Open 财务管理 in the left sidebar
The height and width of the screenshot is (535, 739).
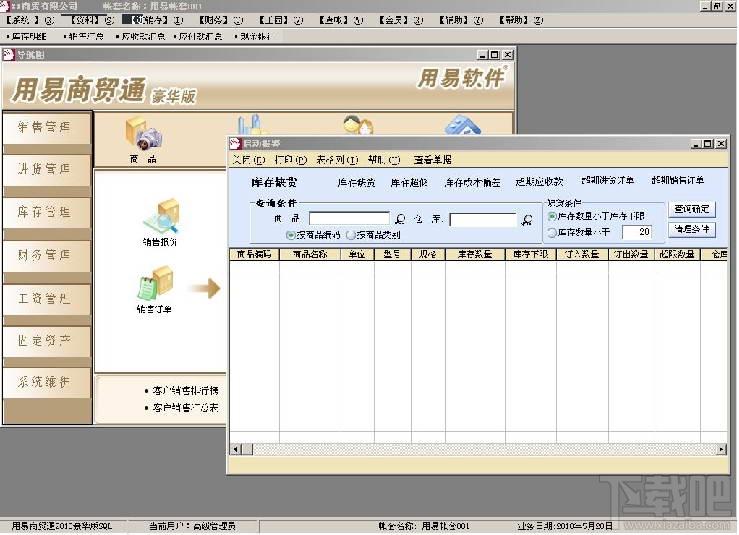(46, 256)
